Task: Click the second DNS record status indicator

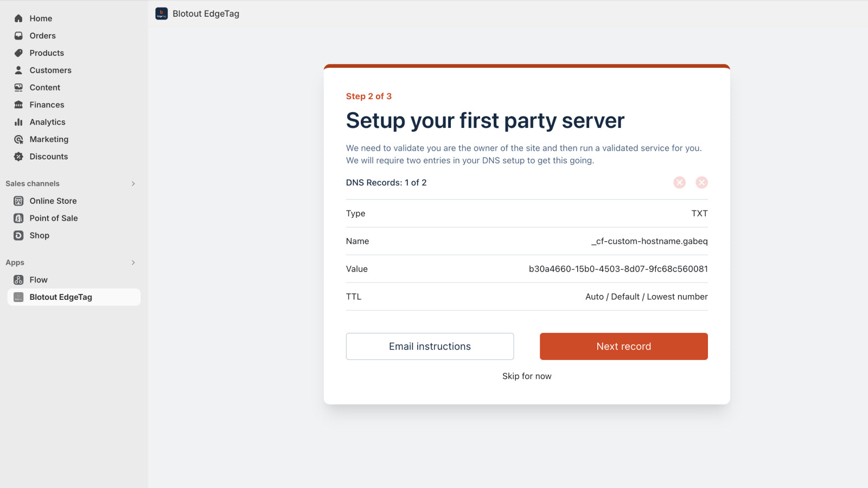Action: [x=701, y=183]
